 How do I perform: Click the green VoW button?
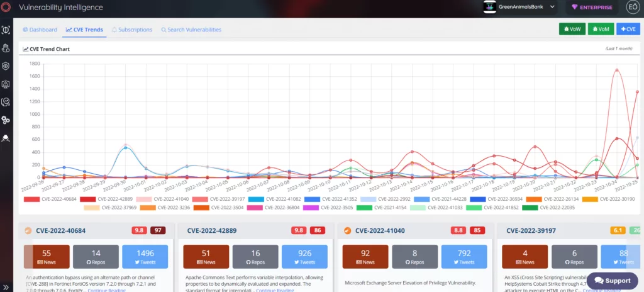(x=572, y=29)
